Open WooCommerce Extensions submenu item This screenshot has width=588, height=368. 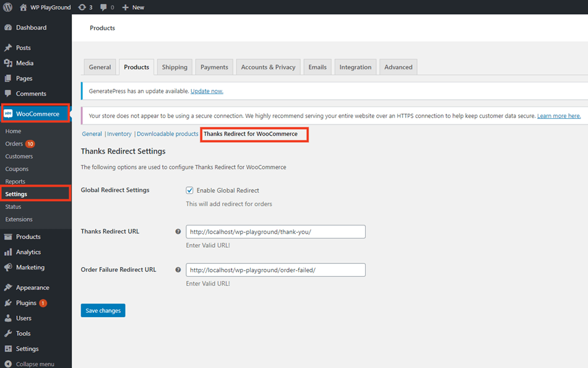(x=19, y=219)
